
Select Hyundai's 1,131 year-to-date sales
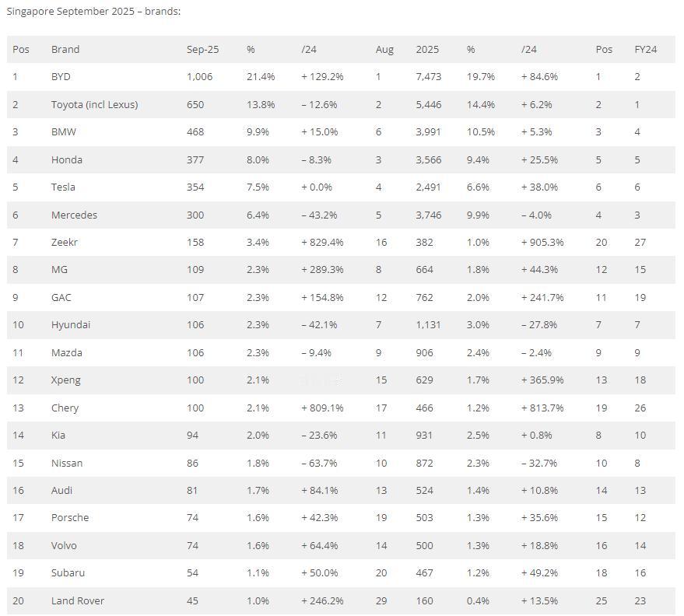(x=428, y=324)
